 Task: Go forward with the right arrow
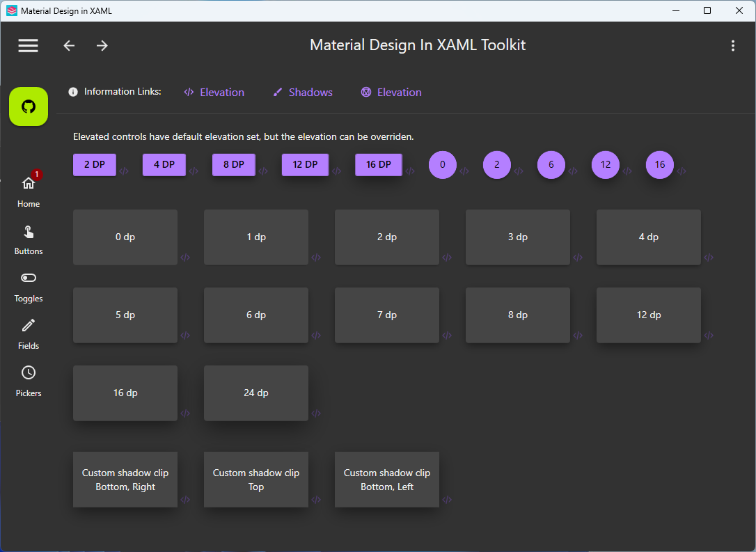tap(102, 45)
